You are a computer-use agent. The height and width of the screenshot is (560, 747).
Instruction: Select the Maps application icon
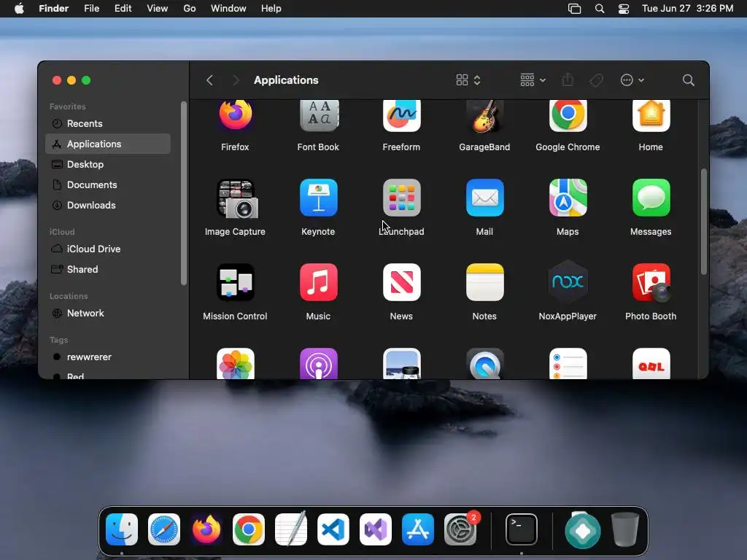[568, 198]
